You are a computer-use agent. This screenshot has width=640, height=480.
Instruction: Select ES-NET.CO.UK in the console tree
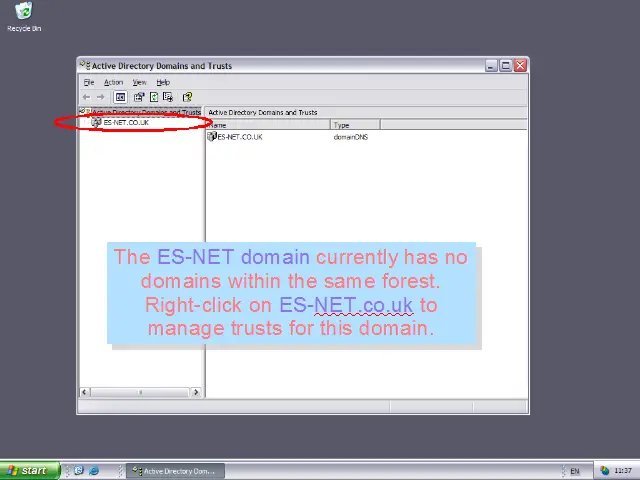point(126,122)
